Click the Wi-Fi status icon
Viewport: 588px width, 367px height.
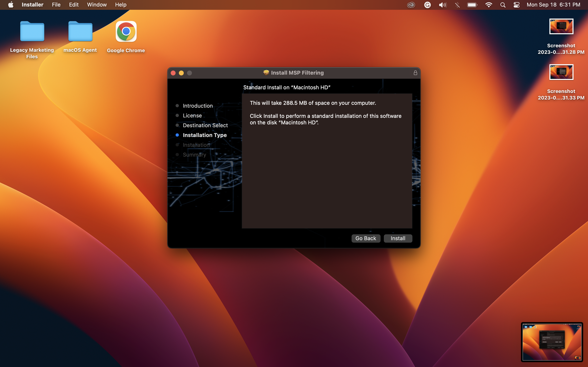tap(489, 5)
